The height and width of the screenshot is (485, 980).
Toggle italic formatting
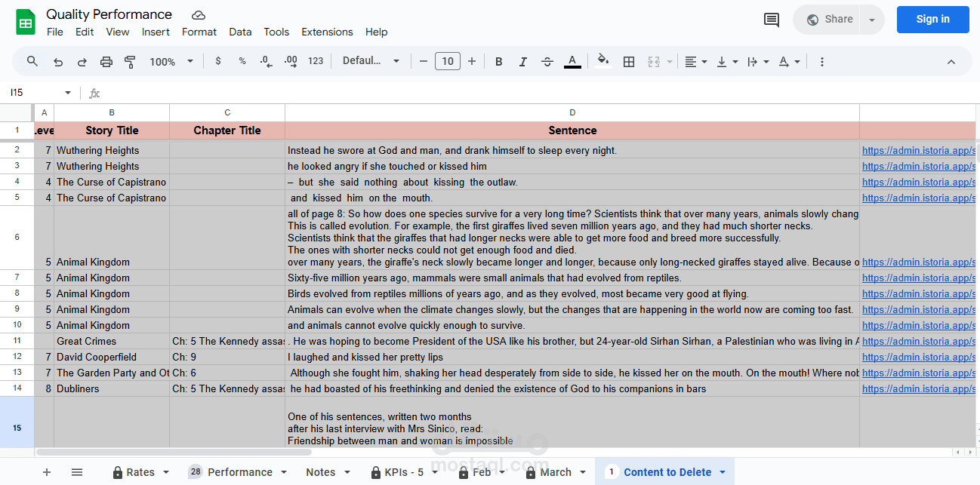click(523, 62)
